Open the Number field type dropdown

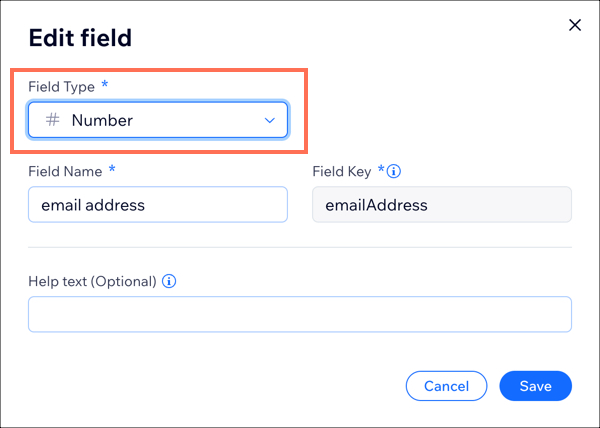[x=158, y=120]
